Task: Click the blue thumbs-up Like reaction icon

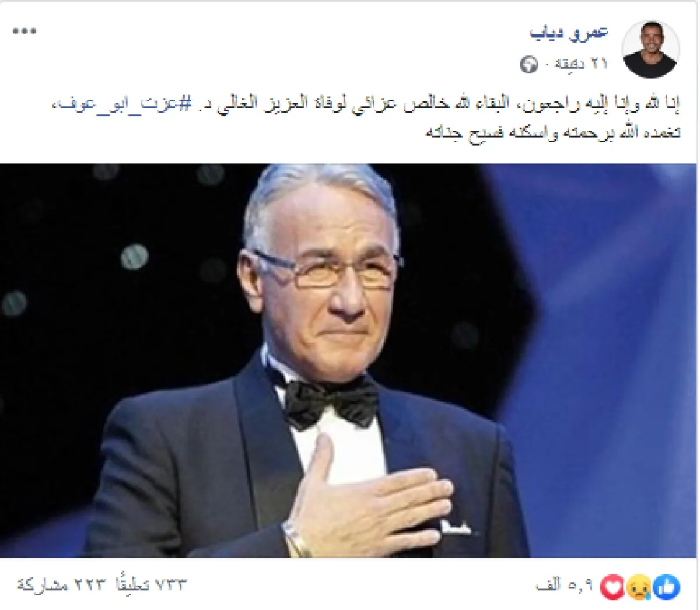Action: point(666,586)
